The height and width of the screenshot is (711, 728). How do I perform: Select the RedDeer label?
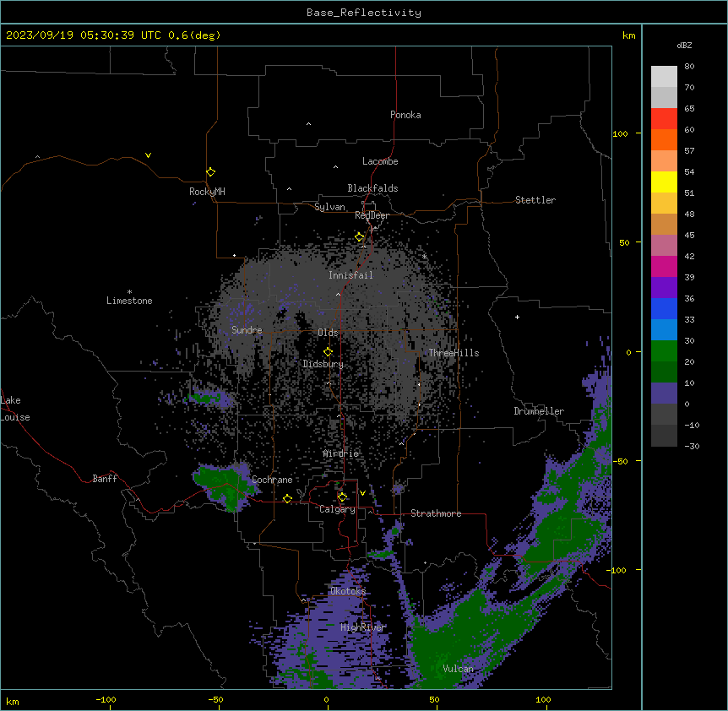coord(372,215)
